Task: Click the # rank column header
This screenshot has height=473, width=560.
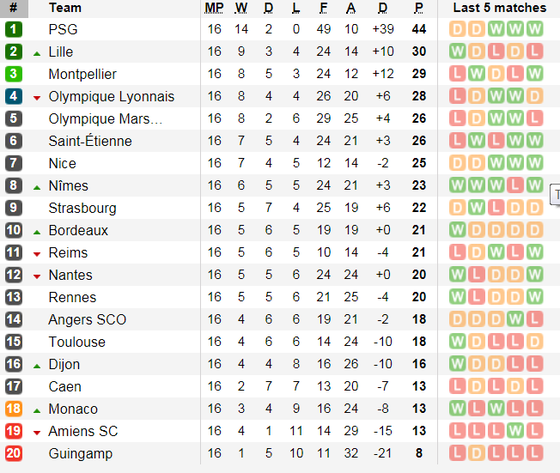Action: pos(14,8)
